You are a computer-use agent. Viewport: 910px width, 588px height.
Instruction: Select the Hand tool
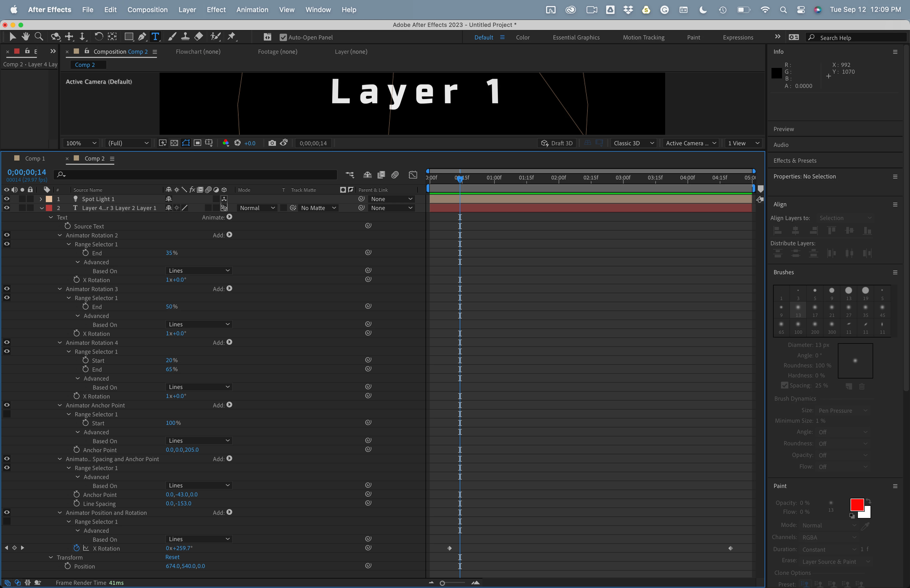26,37
